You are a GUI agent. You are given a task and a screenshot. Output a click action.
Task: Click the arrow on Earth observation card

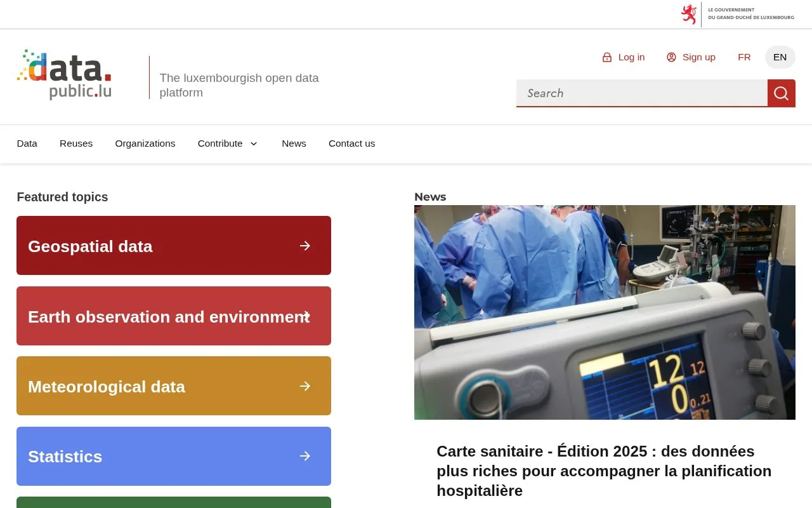click(x=305, y=316)
